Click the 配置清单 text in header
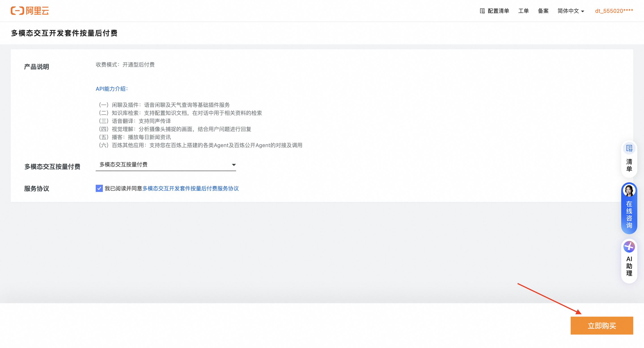Viewport: 644px width, 348px height. point(498,11)
